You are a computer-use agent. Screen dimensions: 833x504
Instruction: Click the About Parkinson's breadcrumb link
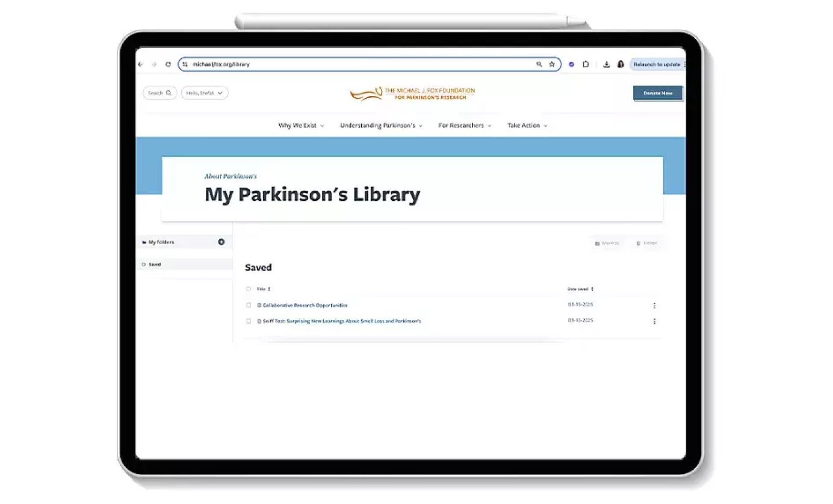tap(231, 176)
